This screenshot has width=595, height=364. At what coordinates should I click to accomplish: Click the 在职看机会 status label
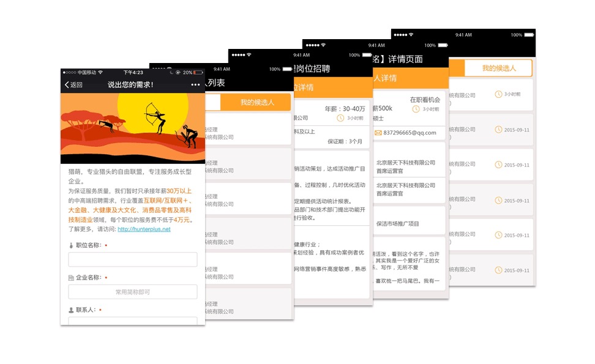pos(425,100)
